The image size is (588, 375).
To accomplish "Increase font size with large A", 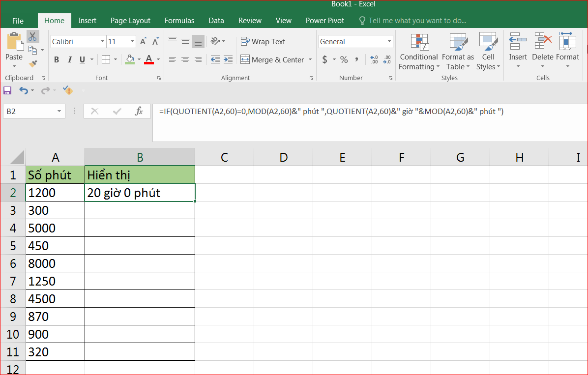I will (x=143, y=41).
